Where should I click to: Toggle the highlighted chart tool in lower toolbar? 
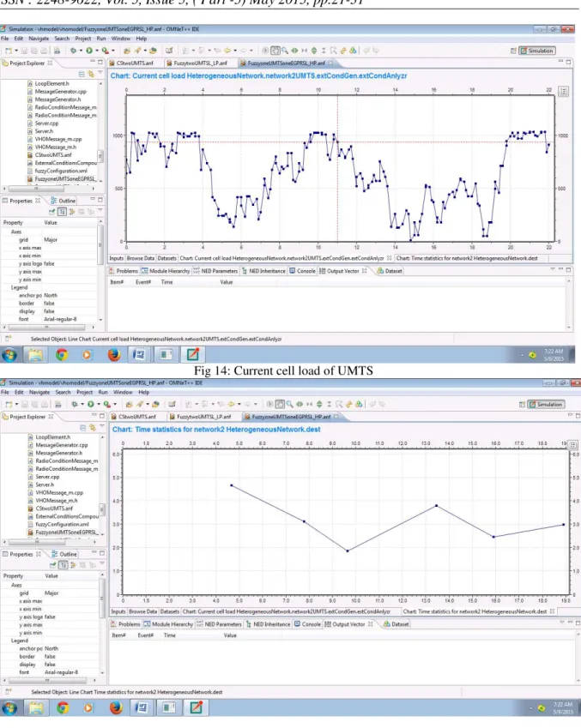point(280,405)
